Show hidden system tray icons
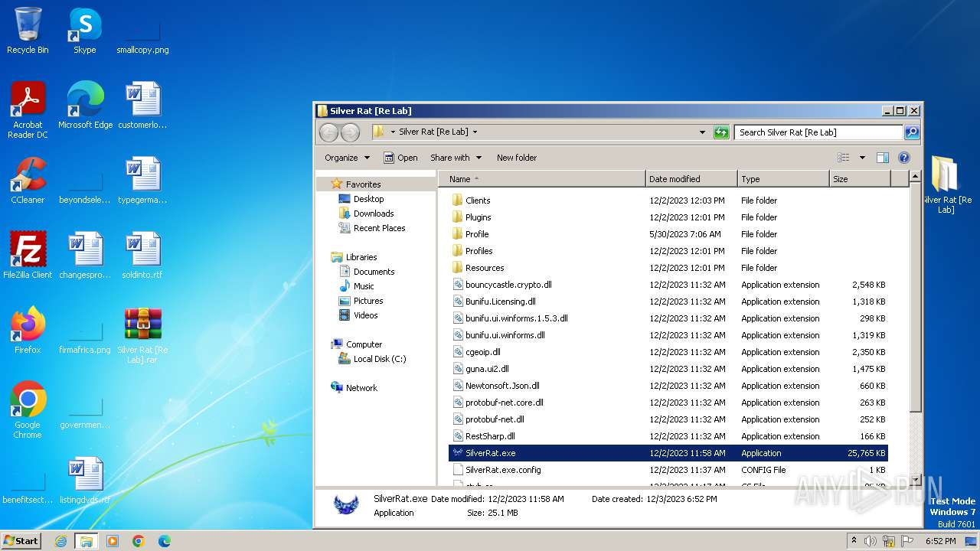Viewport: 980px width, 551px height. [x=854, y=541]
